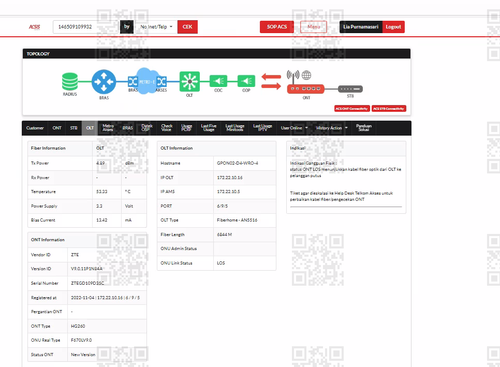Click the globe internet icon above ONT
The height and width of the screenshot is (367, 500).
[x=306, y=75]
